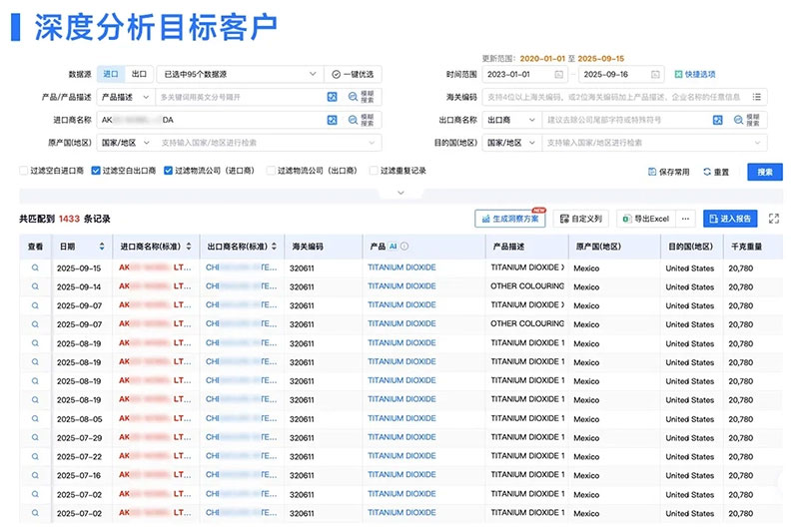
Task: Open the 已选中95个数据源 dropdown
Action: pyautogui.click(x=240, y=74)
